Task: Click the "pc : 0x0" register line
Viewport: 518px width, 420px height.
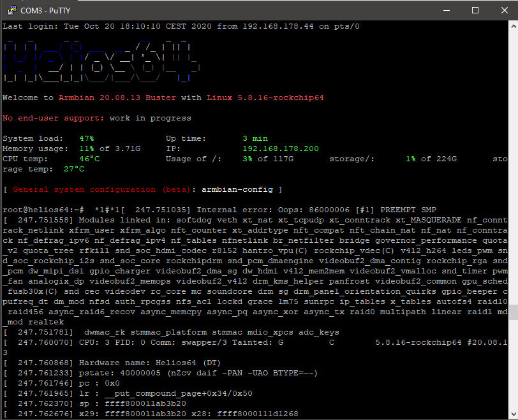Action: click(x=100, y=384)
